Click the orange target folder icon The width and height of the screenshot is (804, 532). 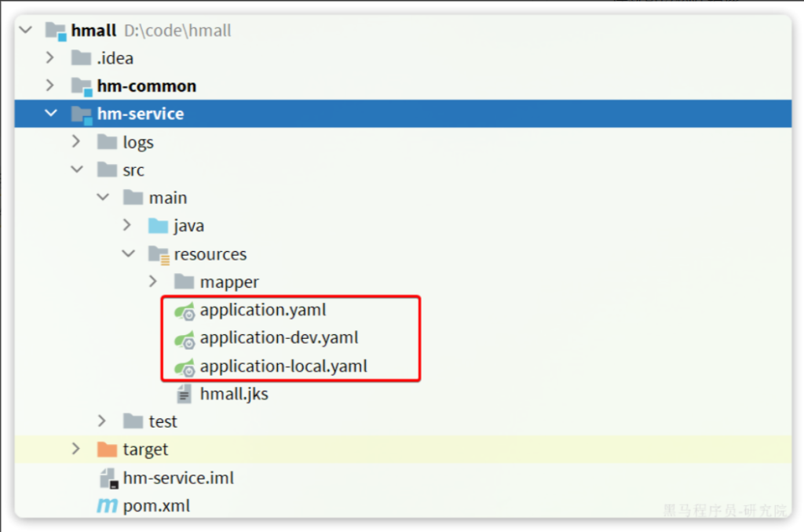coord(107,450)
